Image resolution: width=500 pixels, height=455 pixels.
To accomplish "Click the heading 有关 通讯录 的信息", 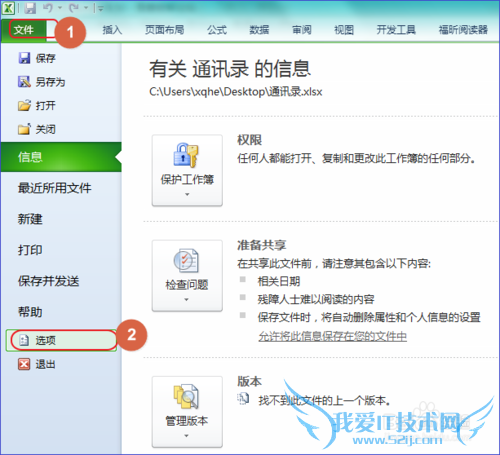I will point(230,69).
